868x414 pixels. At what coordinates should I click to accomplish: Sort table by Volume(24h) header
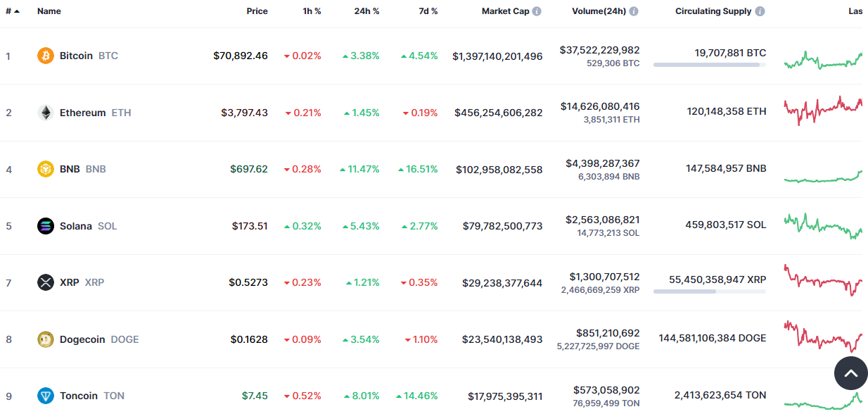pyautogui.click(x=599, y=11)
